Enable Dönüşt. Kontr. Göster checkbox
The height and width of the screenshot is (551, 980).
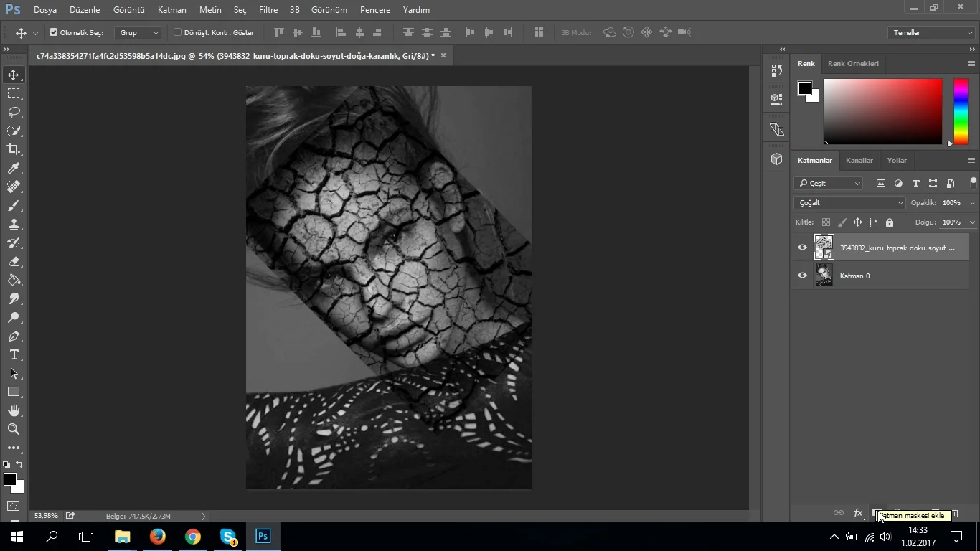click(x=177, y=32)
